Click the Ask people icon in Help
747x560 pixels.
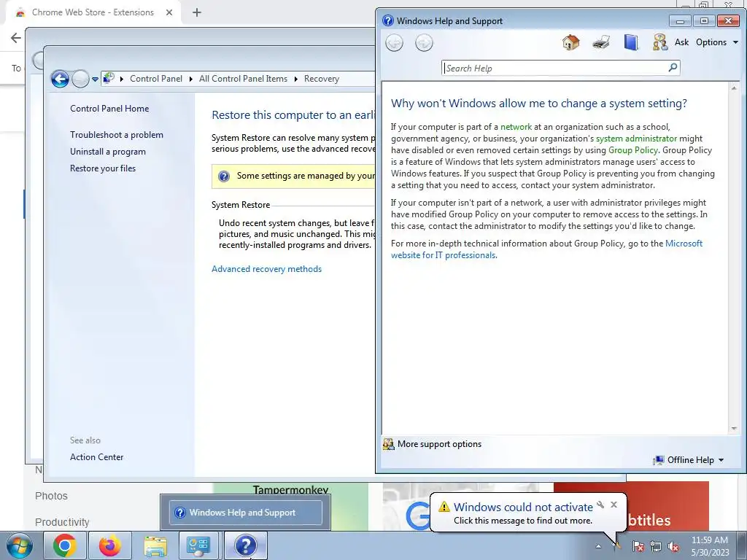pyautogui.click(x=659, y=42)
